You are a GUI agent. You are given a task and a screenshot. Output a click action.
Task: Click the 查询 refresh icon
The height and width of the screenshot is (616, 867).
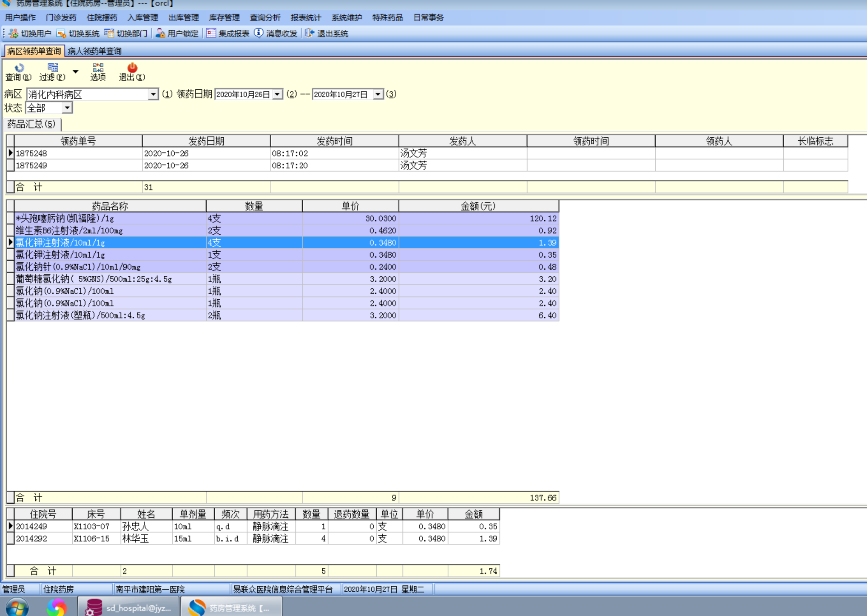19,68
